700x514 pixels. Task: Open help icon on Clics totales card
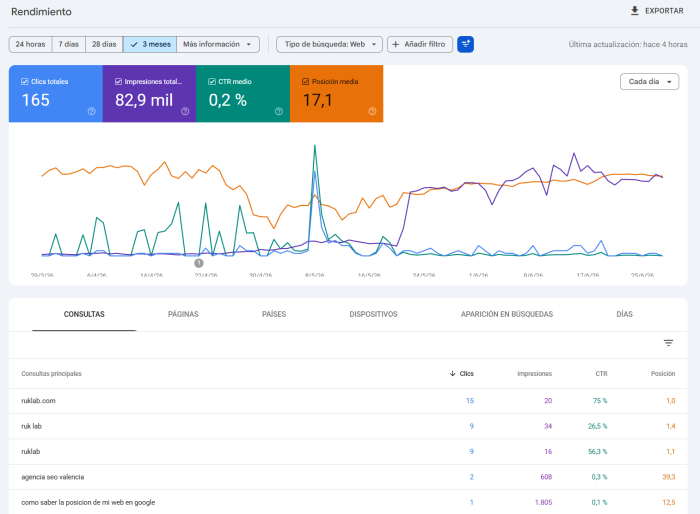coord(92,111)
